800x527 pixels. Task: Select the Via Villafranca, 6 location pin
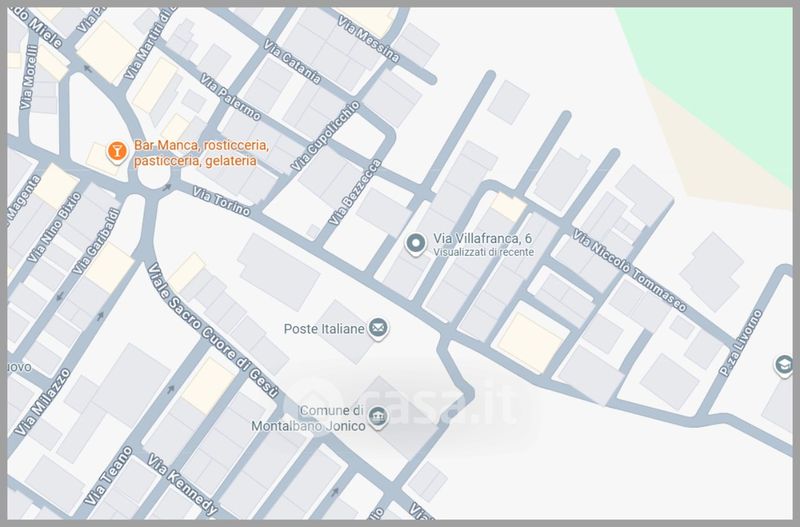(416, 242)
